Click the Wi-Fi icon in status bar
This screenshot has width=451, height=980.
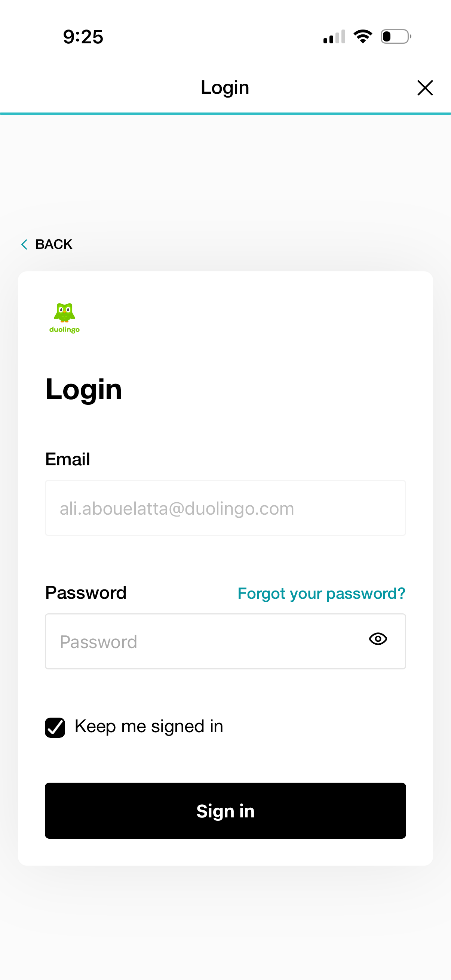coord(362,36)
